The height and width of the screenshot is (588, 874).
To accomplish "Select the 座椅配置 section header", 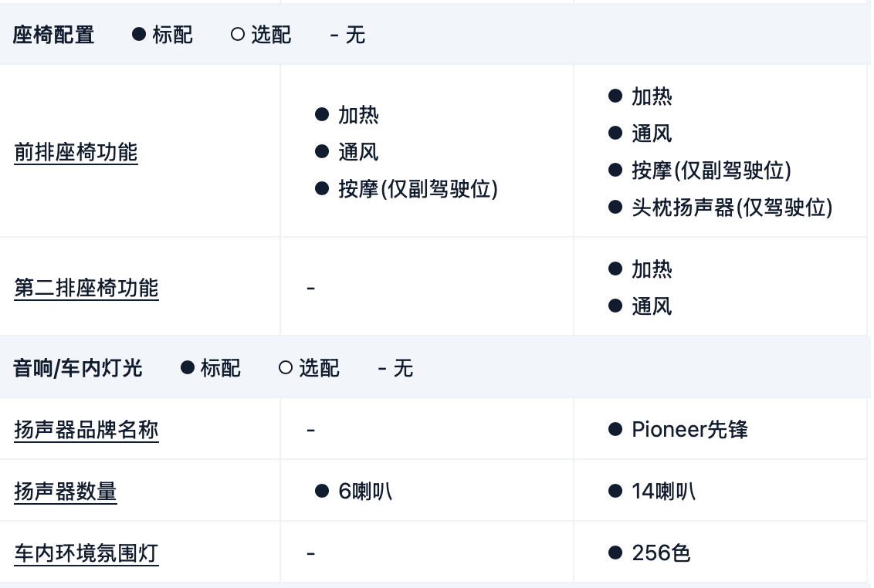I will click(54, 35).
